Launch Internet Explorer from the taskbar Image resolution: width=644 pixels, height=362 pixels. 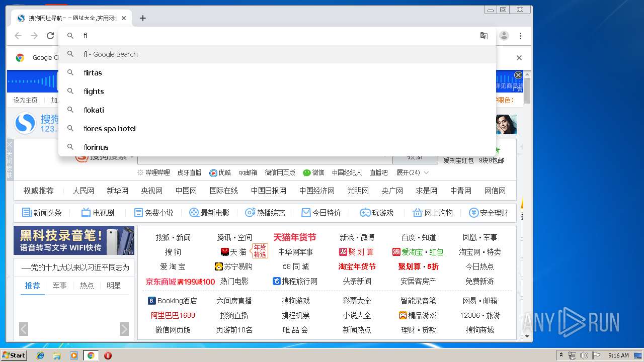pos(40,355)
